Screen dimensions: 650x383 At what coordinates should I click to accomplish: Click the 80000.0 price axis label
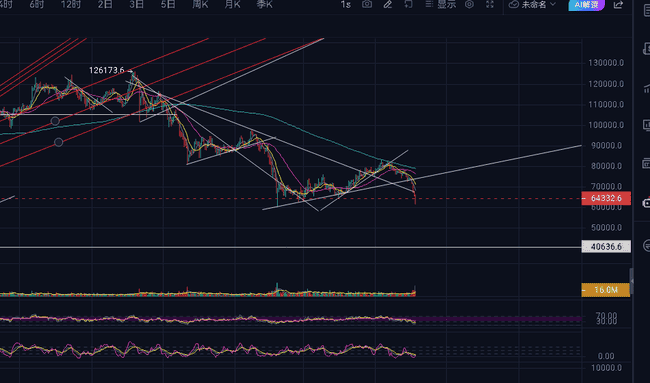point(606,166)
